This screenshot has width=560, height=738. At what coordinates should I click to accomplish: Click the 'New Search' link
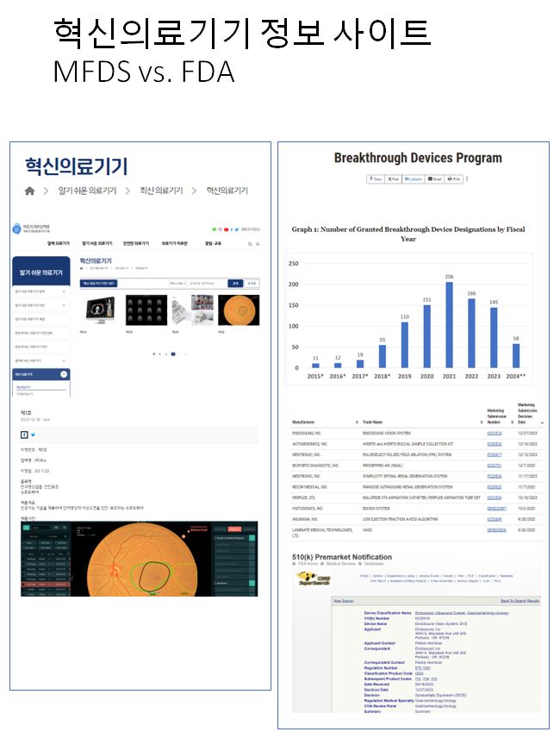tap(343, 601)
